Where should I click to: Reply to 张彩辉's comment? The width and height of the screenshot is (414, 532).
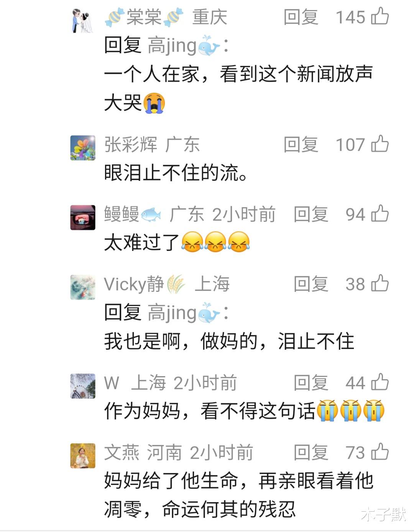pyautogui.click(x=301, y=145)
